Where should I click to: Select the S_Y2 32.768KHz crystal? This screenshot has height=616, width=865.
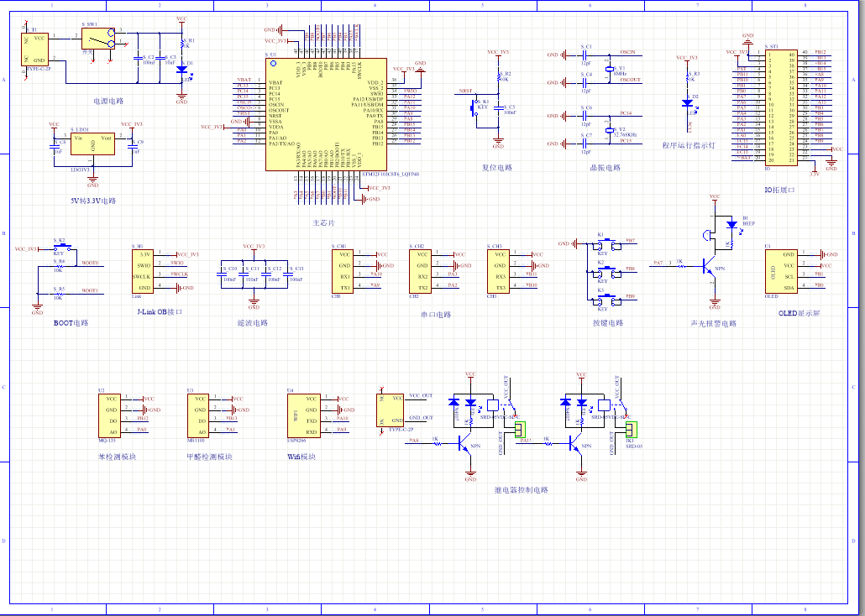[610, 130]
